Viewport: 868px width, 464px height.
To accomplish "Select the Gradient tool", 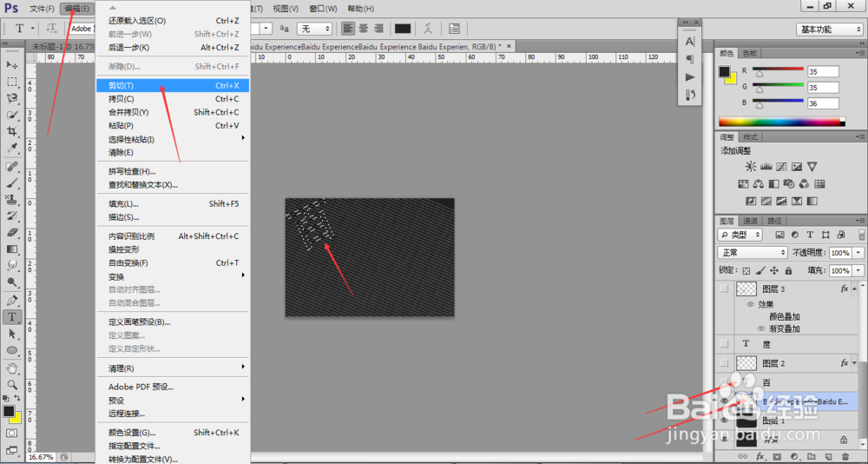I will [12, 249].
